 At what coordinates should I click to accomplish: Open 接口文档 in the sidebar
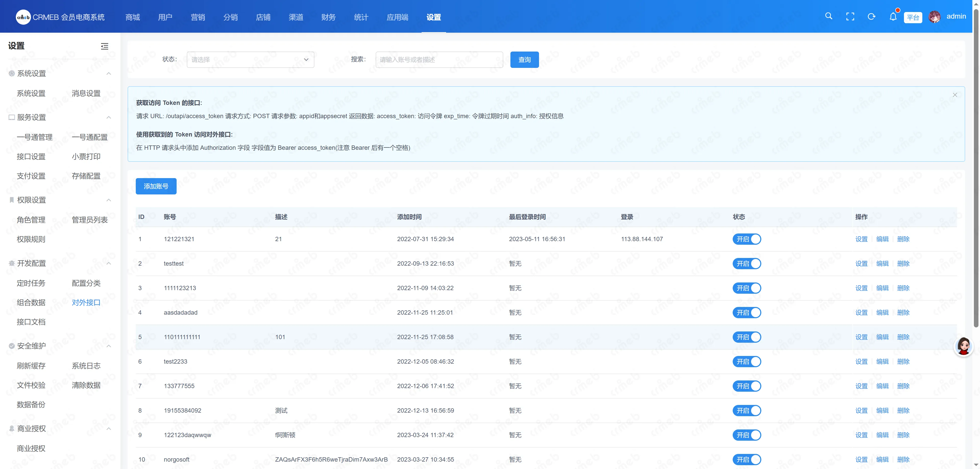31,322
